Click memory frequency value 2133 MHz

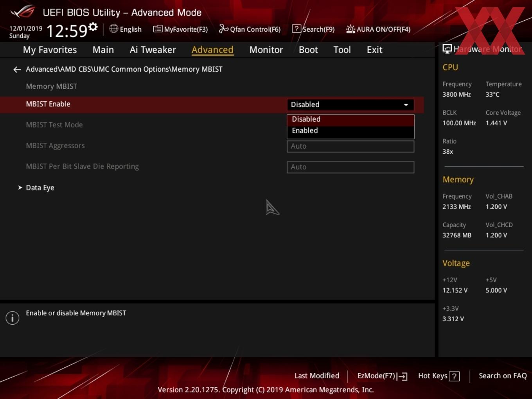pos(457,207)
